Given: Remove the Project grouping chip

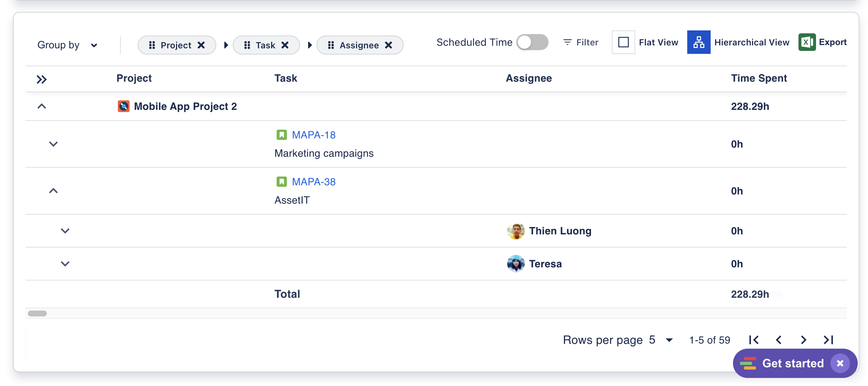Looking at the screenshot, I should (201, 45).
